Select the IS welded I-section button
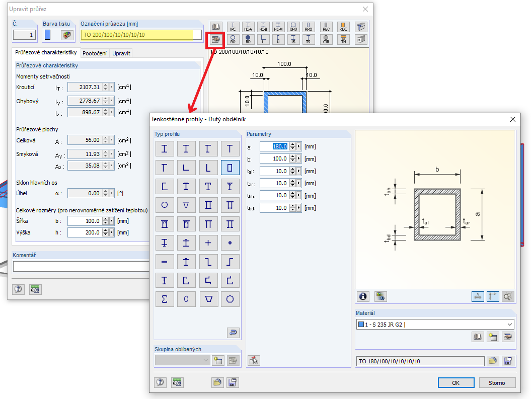The width and height of the screenshot is (532, 399). tap(293, 39)
